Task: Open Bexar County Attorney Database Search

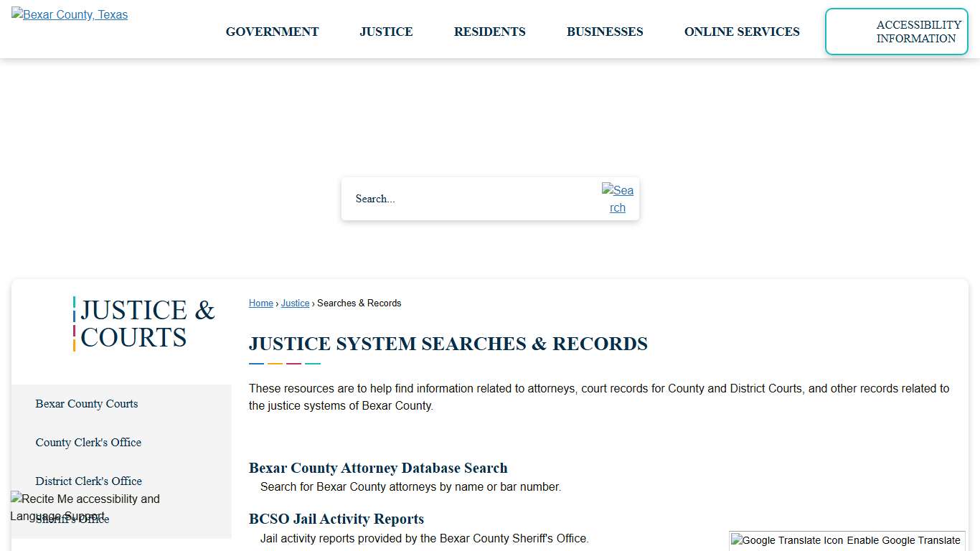Action: coord(378,468)
